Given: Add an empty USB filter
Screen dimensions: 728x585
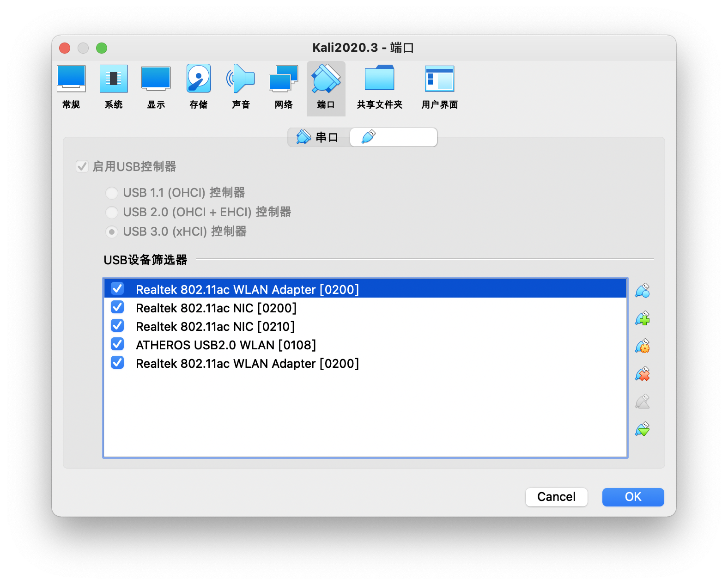Looking at the screenshot, I should click(x=642, y=291).
